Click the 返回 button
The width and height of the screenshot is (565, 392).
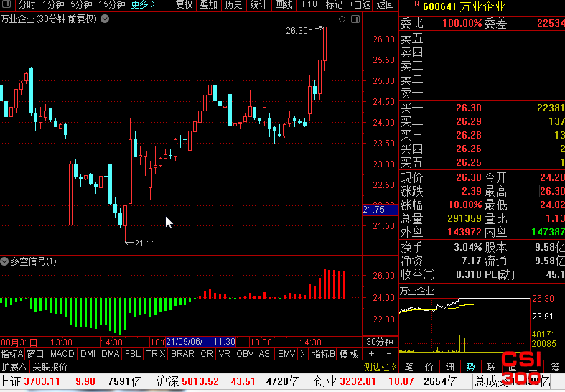386,5
